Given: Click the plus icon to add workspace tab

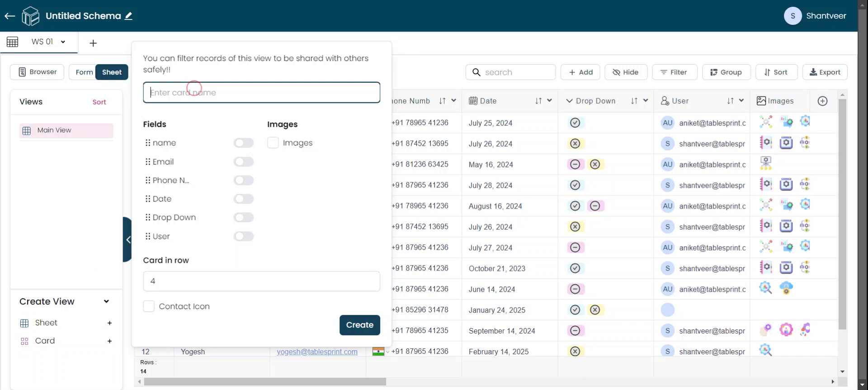Looking at the screenshot, I should point(93,43).
